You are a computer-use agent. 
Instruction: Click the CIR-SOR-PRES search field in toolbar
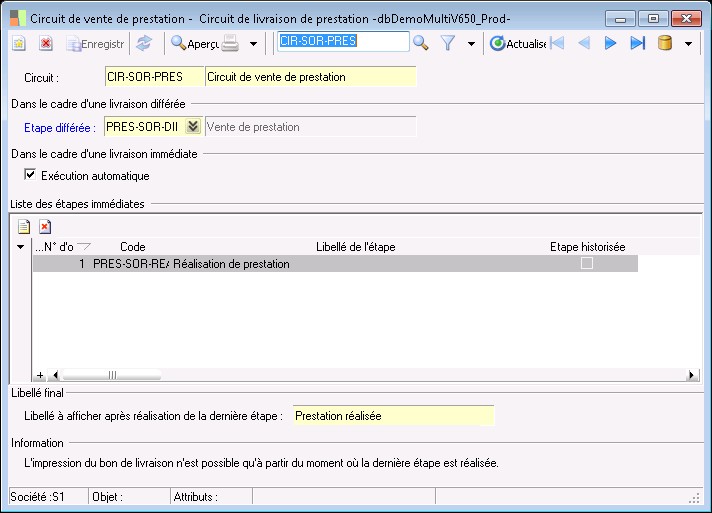(343, 41)
